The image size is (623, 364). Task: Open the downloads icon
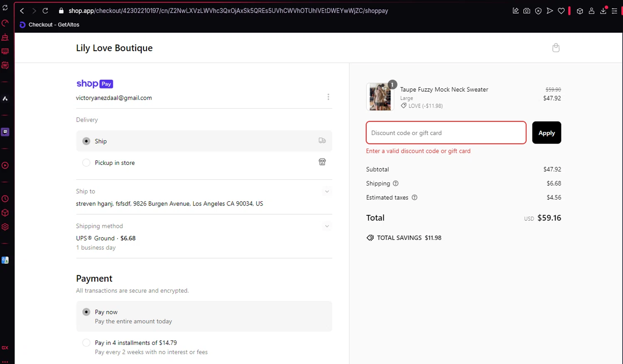pyautogui.click(x=603, y=11)
